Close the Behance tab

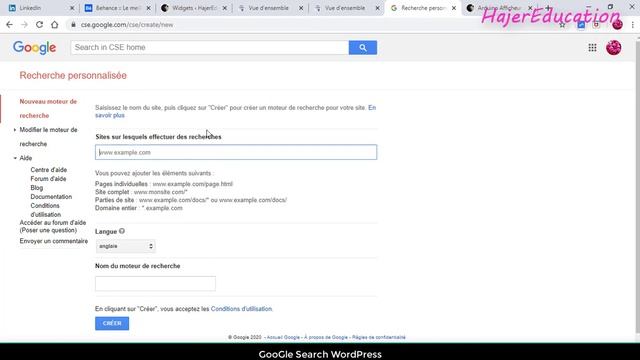148,8
